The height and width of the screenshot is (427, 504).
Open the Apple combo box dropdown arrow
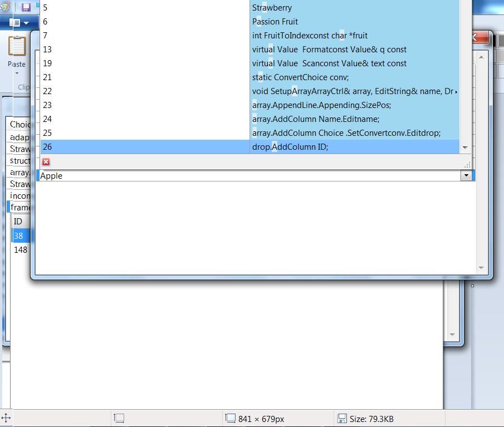point(466,175)
